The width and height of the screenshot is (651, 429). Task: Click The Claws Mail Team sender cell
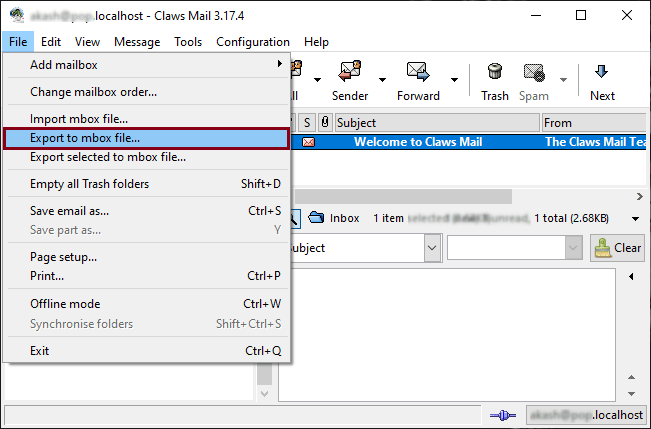[x=595, y=142]
